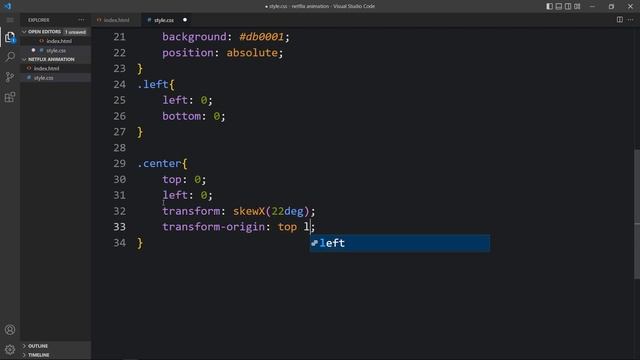
Task: Toggle primary side bar layout icon
Action: (549, 6)
